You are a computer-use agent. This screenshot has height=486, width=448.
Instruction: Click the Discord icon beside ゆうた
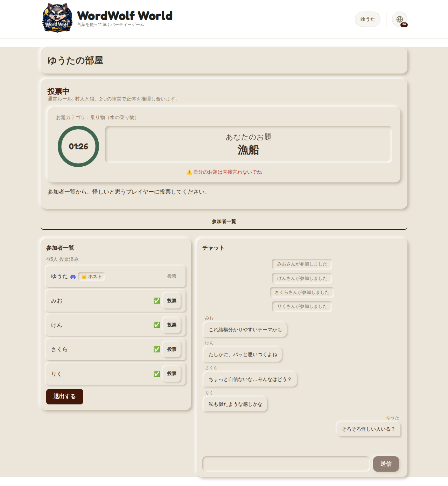pyautogui.click(x=73, y=277)
